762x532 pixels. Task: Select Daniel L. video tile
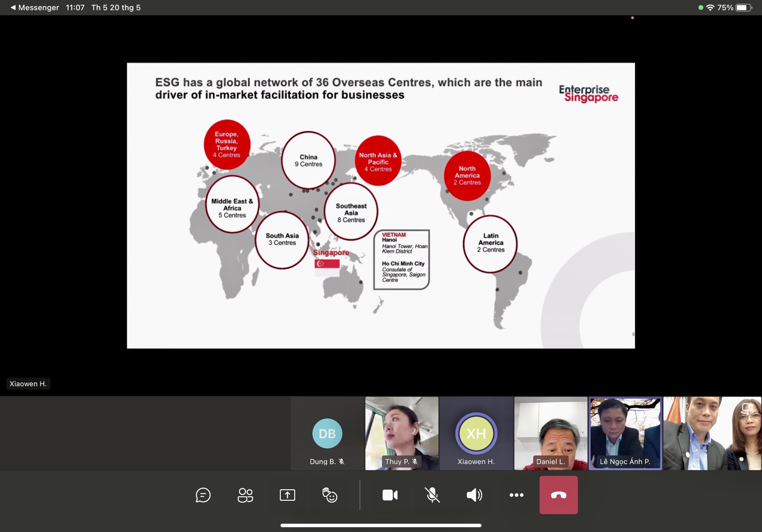(x=551, y=433)
